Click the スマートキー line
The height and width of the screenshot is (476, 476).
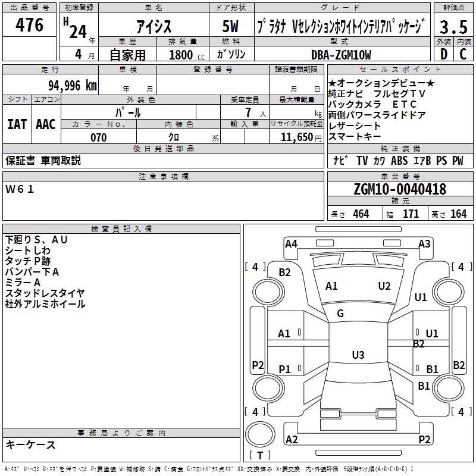pos(355,136)
